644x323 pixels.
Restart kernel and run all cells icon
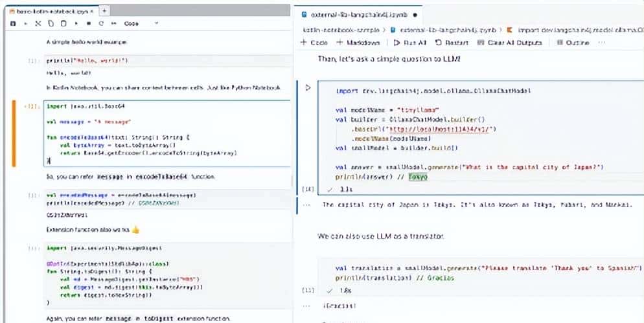coord(114,24)
